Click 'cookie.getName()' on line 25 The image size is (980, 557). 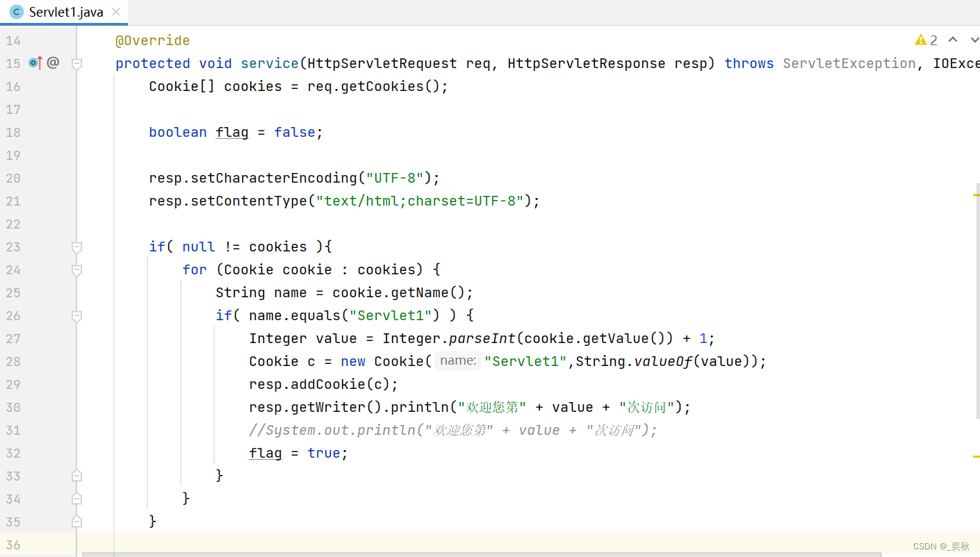pos(399,292)
